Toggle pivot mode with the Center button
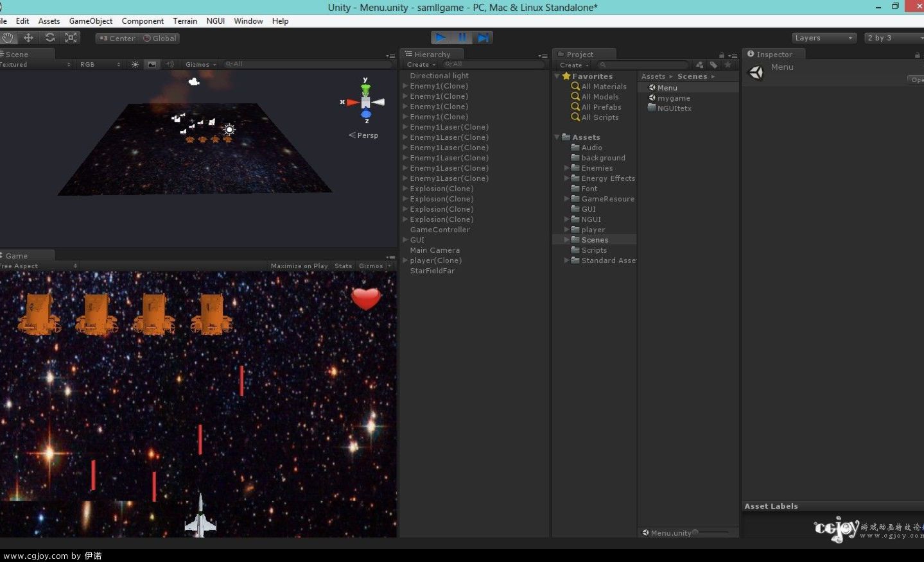Viewport: 924px width, 562px height. 117,38
